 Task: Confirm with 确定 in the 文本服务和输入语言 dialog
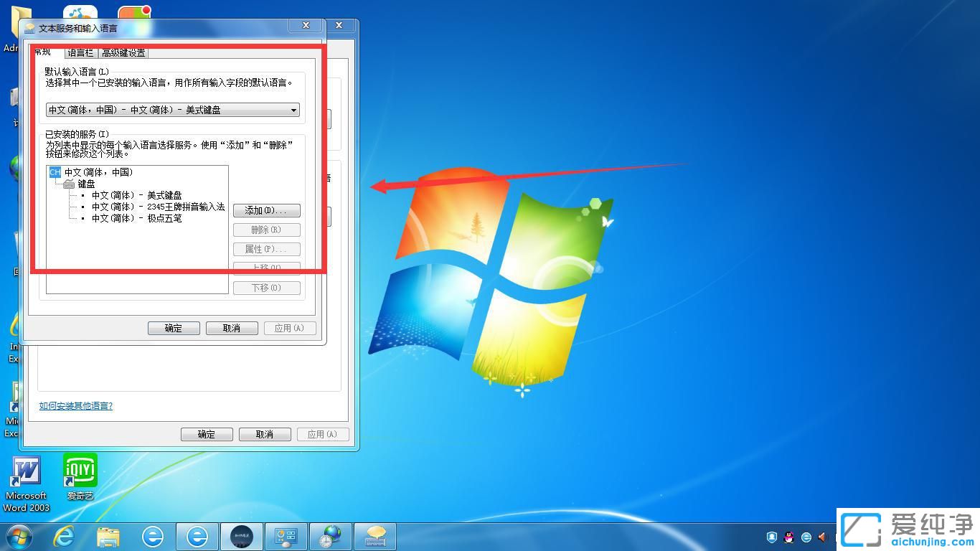click(174, 328)
